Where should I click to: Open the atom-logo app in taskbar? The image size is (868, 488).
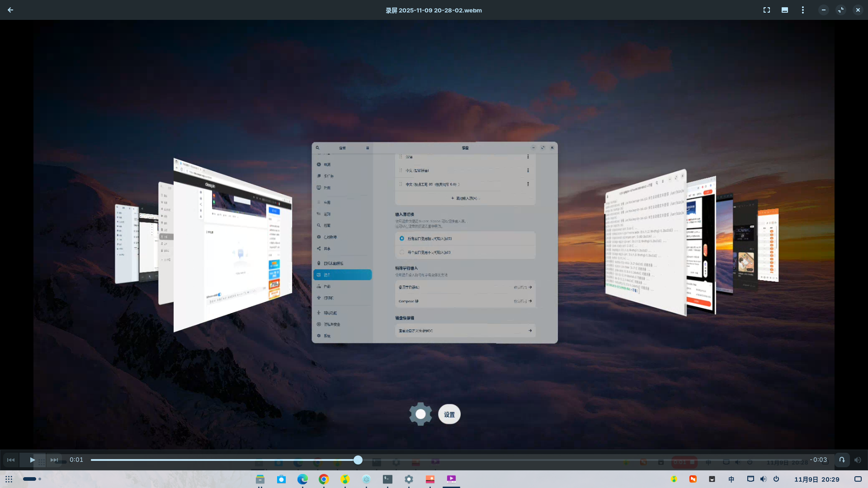[366, 479]
